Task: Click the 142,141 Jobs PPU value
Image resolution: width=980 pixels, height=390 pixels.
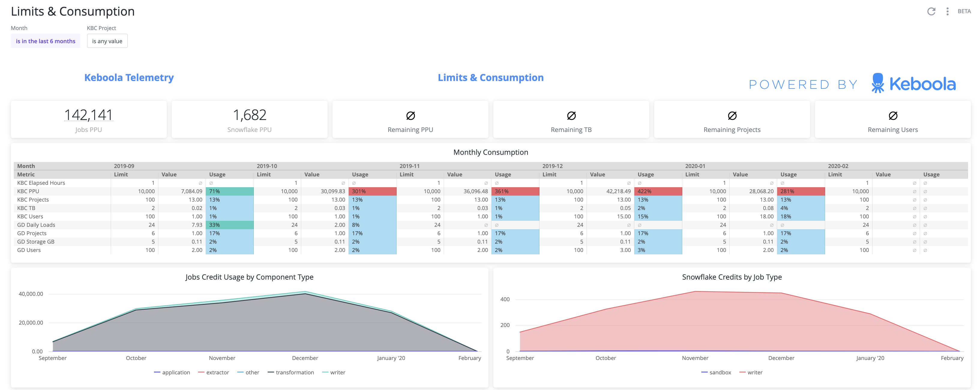Action: point(88,115)
